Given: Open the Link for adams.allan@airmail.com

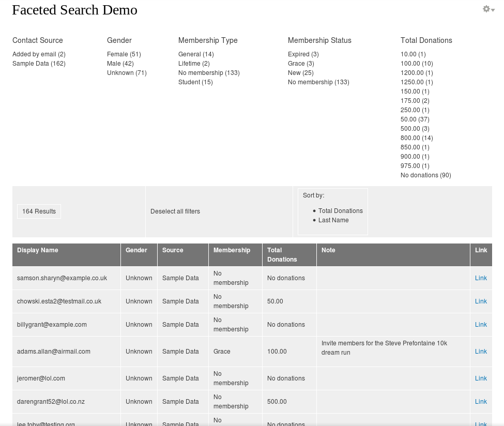Looking at the screenshot, I should 481,352.
